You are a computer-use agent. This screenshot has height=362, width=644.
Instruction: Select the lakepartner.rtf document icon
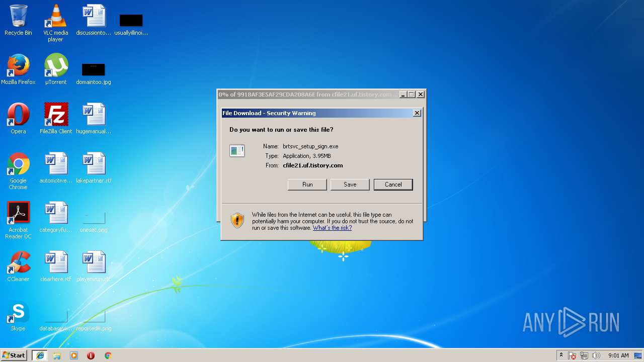tap(94, 168)
